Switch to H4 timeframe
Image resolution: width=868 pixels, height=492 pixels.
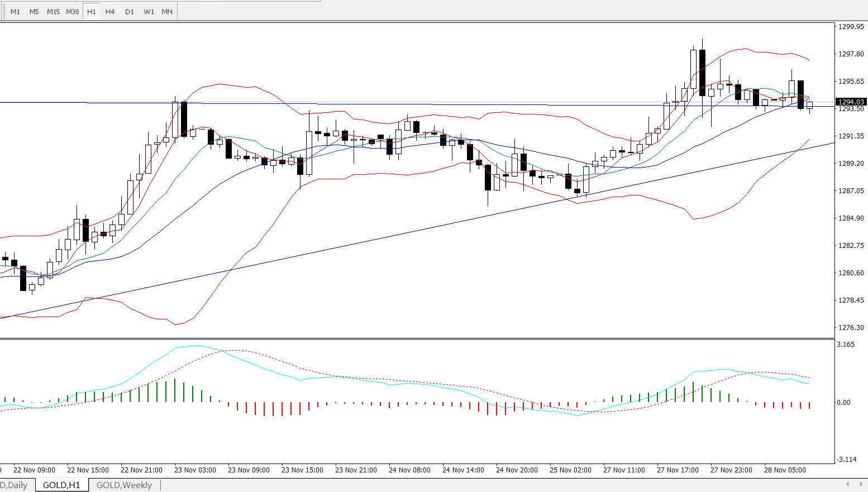click(110, 12)
